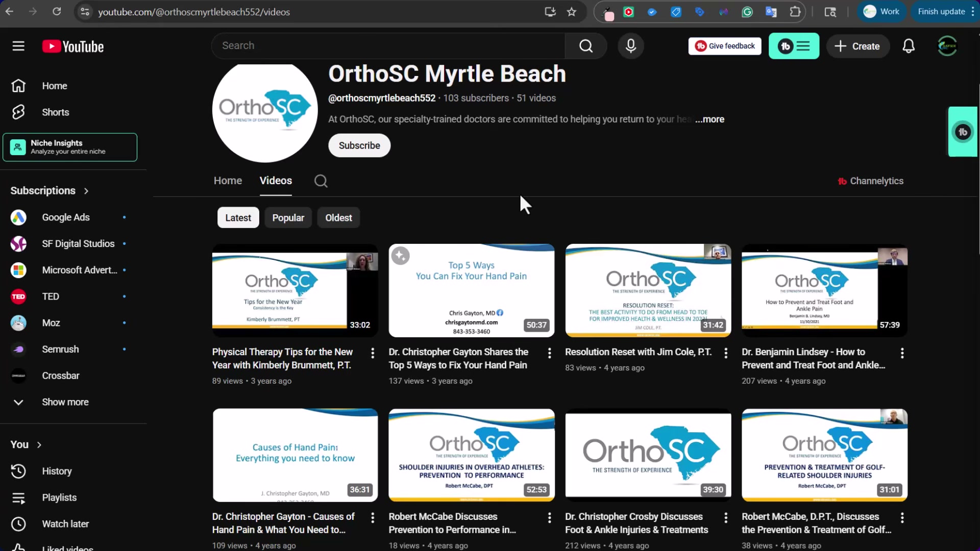Open more options for Causes of Hand Pain video
Viewport: 980px width, 551px height.
[373, 518]
